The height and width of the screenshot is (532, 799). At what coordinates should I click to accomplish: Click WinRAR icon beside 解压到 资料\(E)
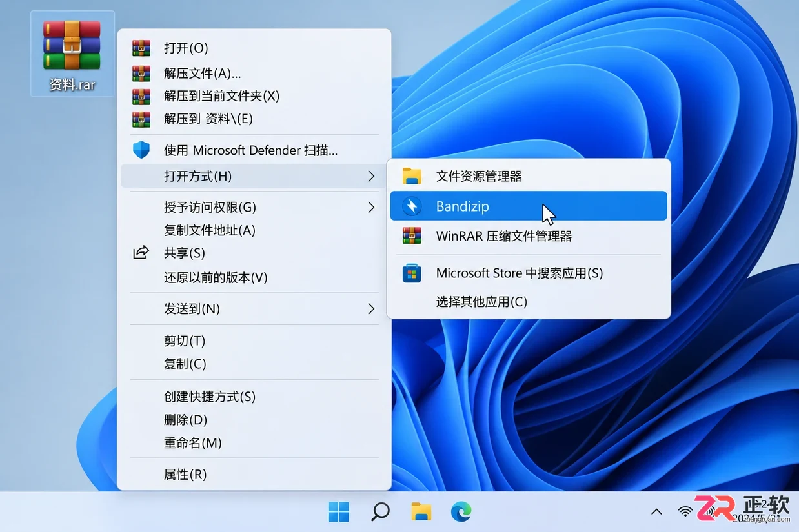(141, 119)
